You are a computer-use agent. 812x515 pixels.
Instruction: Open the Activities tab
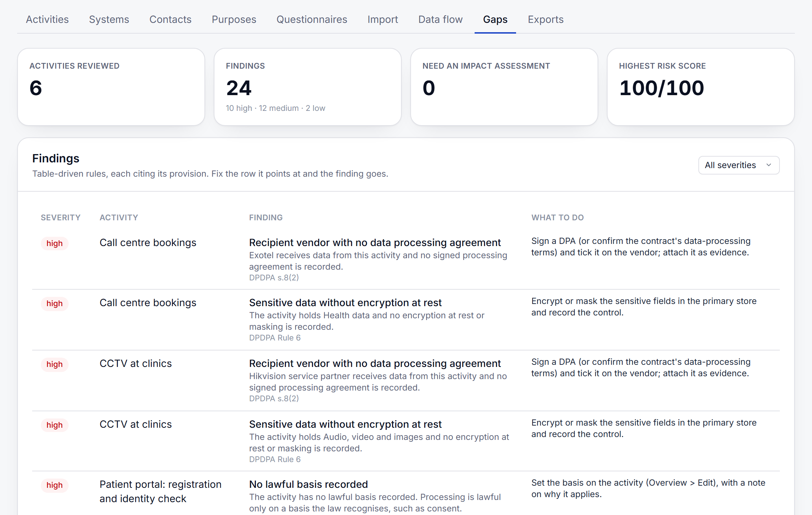[47, 19]
